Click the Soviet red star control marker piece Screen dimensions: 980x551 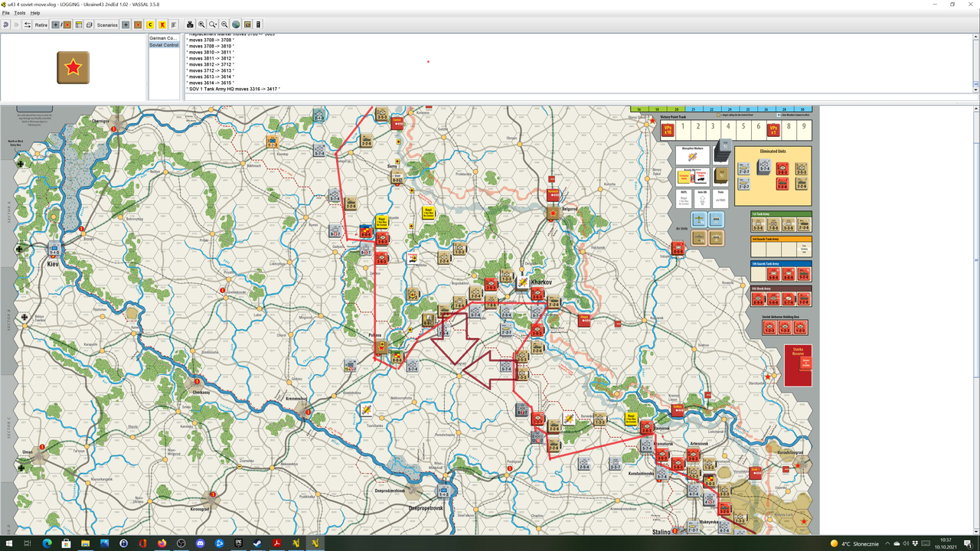[x=73, y=67]
